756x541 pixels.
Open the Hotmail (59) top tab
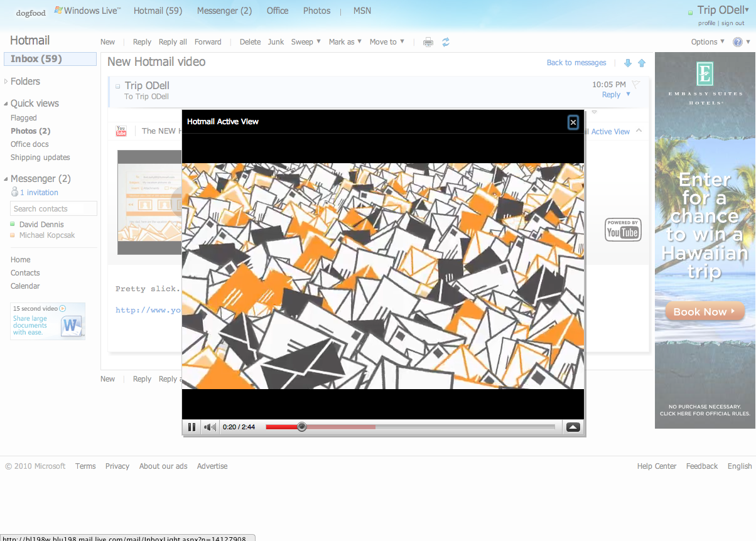tap(158, 11)
